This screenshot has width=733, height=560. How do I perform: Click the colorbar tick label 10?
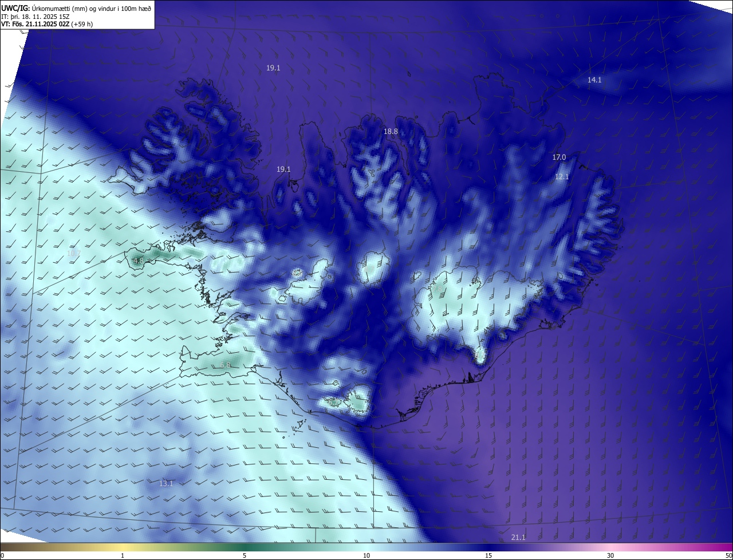[x=366, y=555]
